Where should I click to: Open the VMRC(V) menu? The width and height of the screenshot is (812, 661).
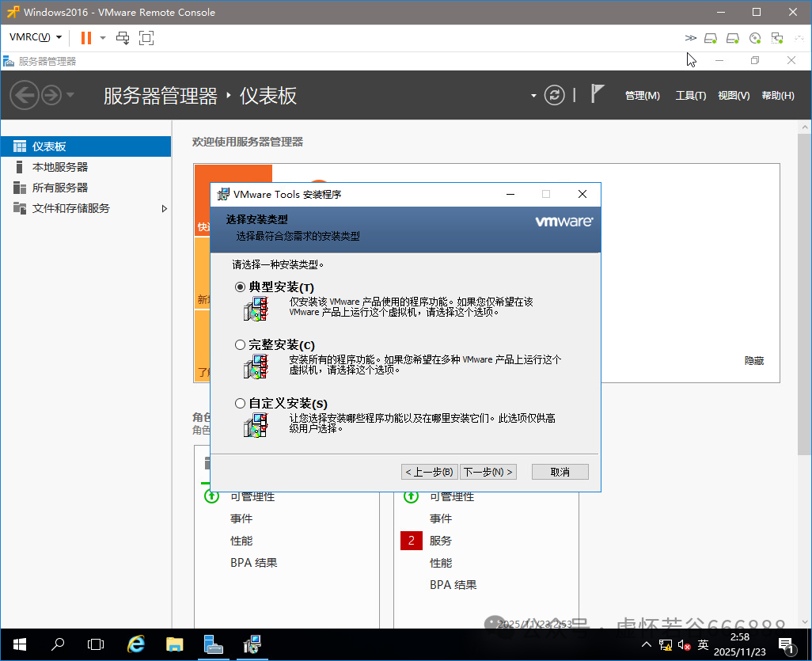point(35,37)
